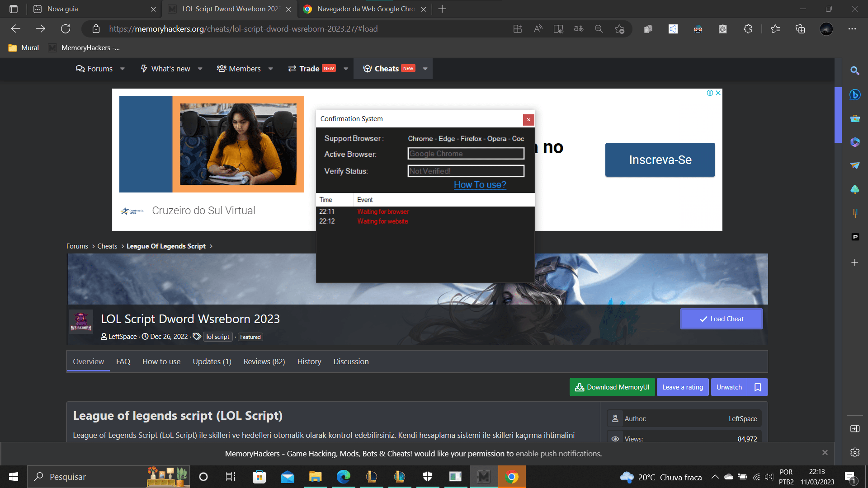Add this page to favorites star

tap(619, 29)
